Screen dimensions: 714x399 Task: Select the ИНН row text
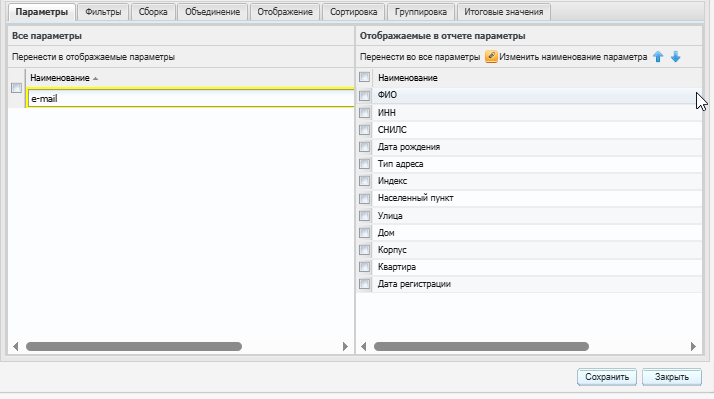coord(387,113)
